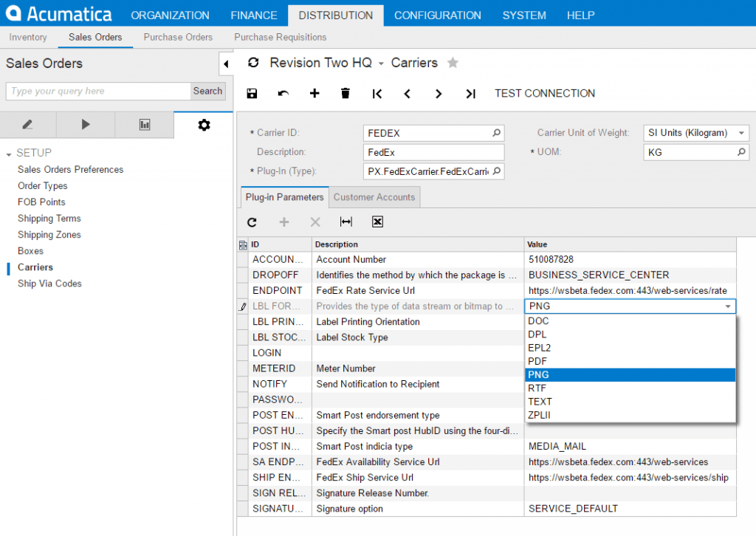Select the Plug-in Parameters tab

[x=284, y=197]
